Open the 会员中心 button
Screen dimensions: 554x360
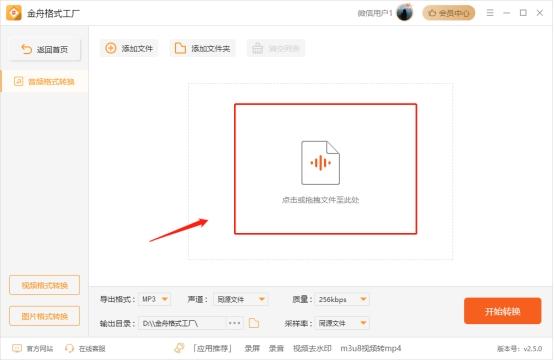coord(449,13)
